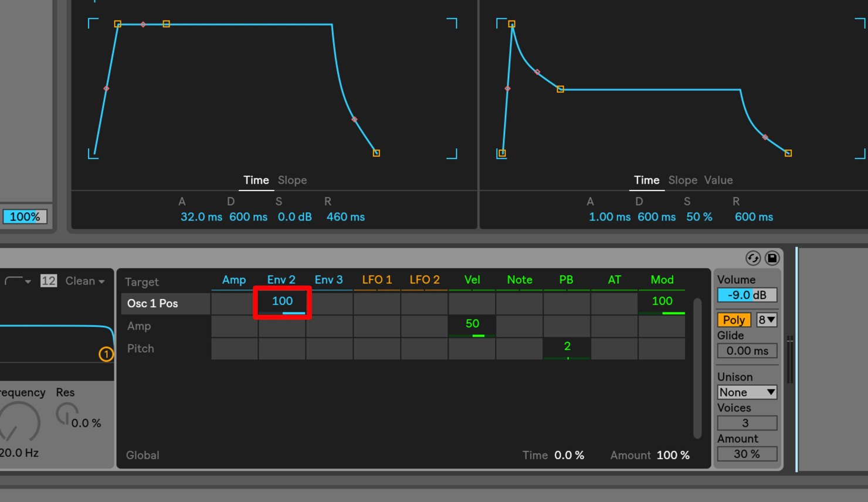The width and height of the screenshot is (868, 502).
Task: Click the Global Amount 100 % value
Action: (673, 455)
